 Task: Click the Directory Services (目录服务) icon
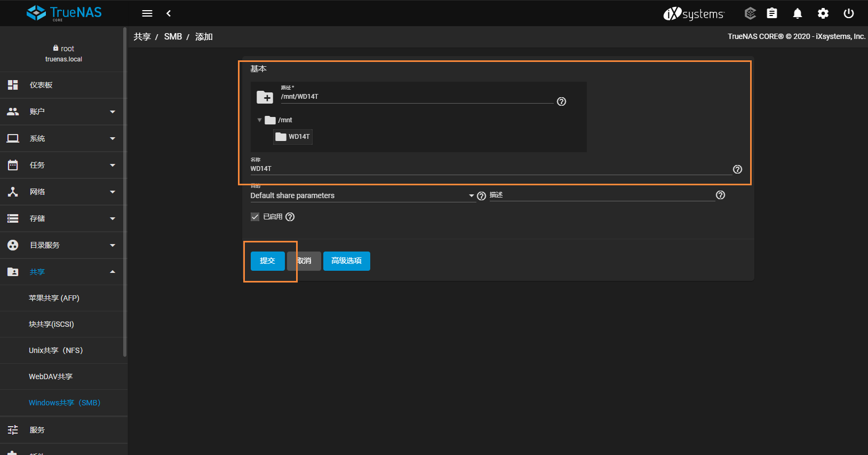[13, 245]
